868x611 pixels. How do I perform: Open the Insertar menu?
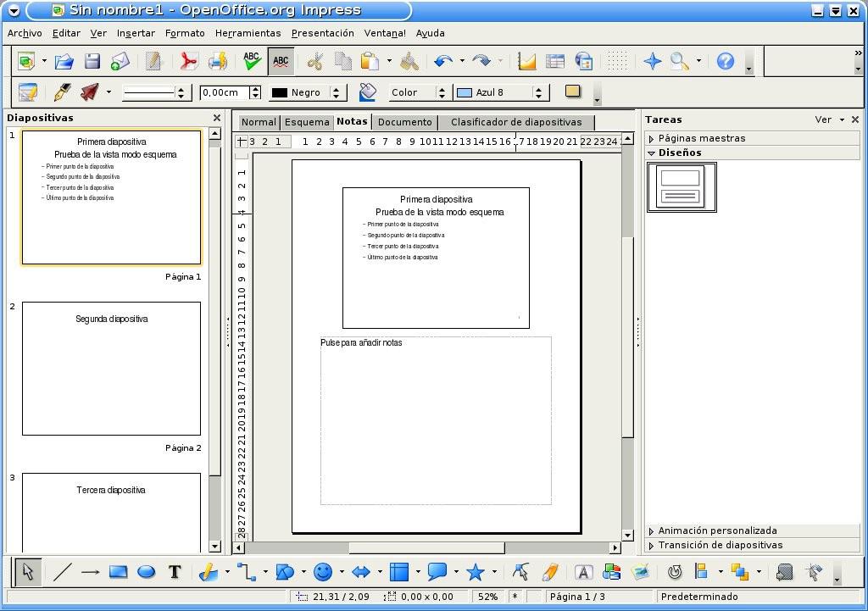pos(136,33)
